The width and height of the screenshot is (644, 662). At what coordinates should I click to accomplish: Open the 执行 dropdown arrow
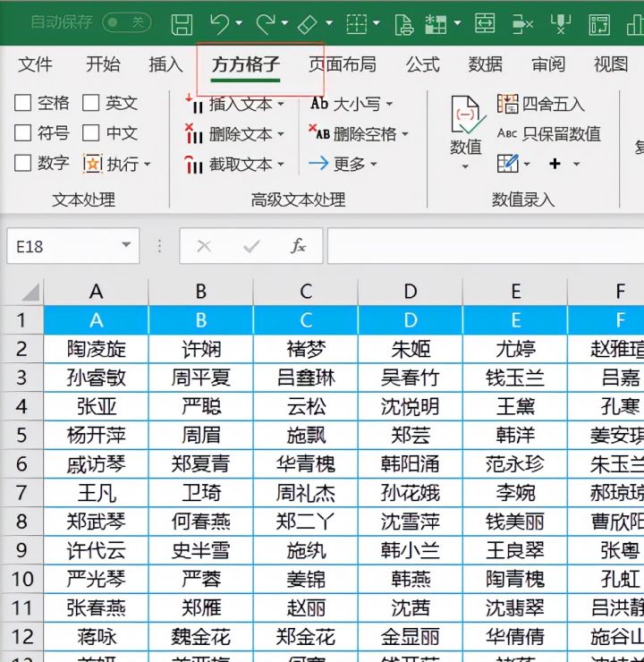[x=147, y=164]
